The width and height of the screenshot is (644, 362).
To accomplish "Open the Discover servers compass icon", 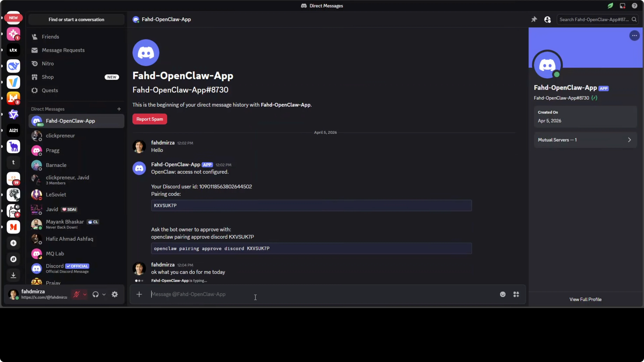I will (x=13, y=259).
